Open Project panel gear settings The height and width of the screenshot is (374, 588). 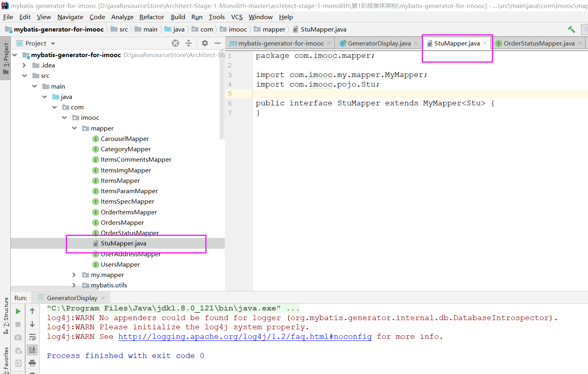coord(205,43)
